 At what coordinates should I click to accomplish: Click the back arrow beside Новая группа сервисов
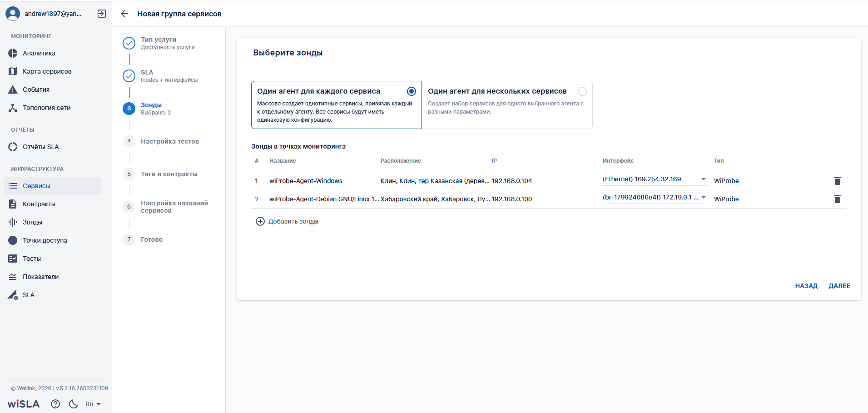tap(124, 14)
